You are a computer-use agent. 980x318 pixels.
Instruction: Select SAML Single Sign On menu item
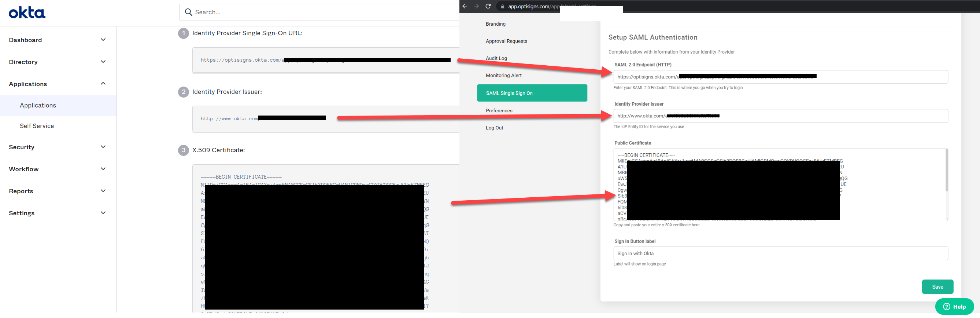pos(532,93)
